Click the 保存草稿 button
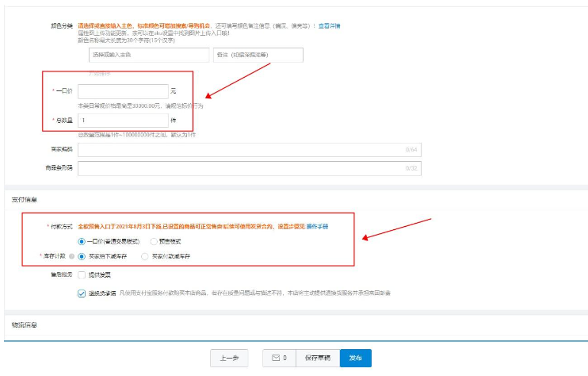 tap(318, 358)
